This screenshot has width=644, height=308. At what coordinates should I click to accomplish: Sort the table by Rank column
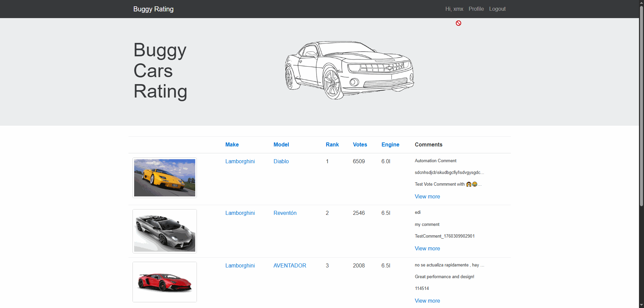[332, 145]
